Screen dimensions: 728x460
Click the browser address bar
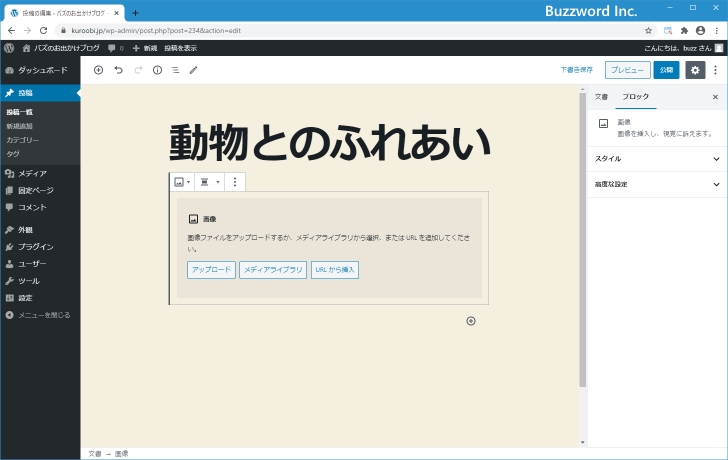(353, 31)
